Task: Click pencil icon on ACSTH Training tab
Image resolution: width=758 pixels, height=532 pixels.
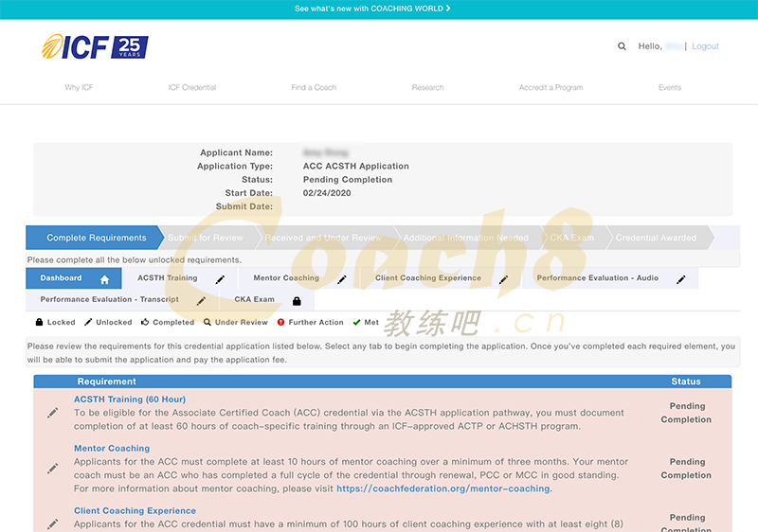Action: (x=220, y=279)
